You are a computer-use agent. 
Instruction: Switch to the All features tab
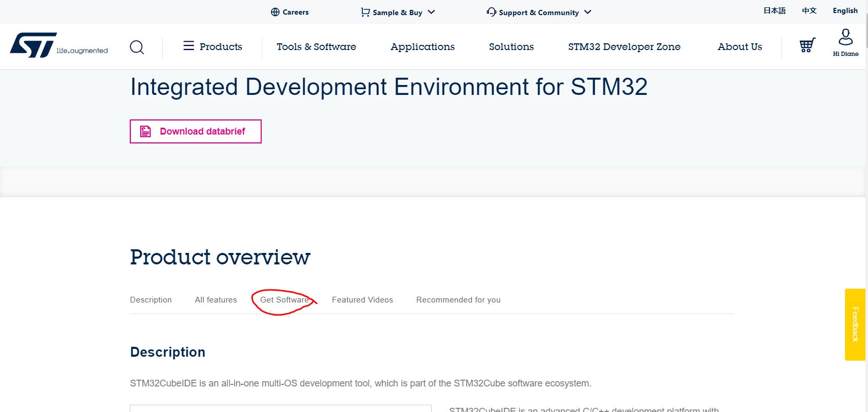[x=216, y=300]
